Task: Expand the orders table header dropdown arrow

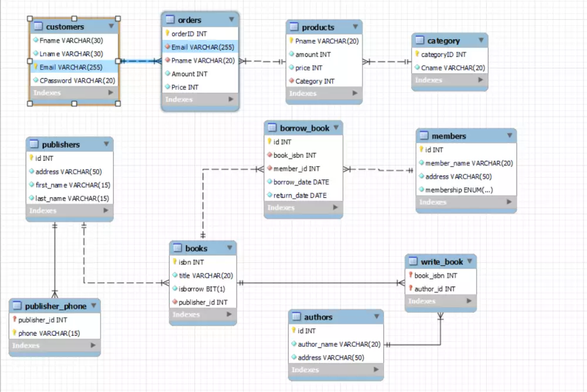Action: 232,19
